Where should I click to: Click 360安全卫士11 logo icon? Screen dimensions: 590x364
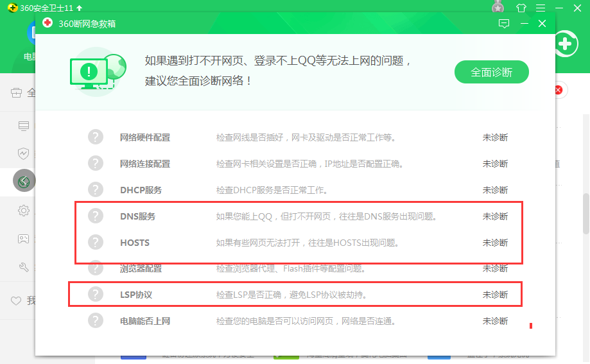point(12,8)
